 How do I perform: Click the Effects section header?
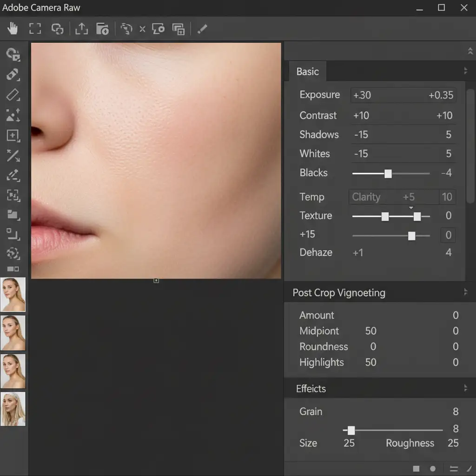tap(311, 389)
